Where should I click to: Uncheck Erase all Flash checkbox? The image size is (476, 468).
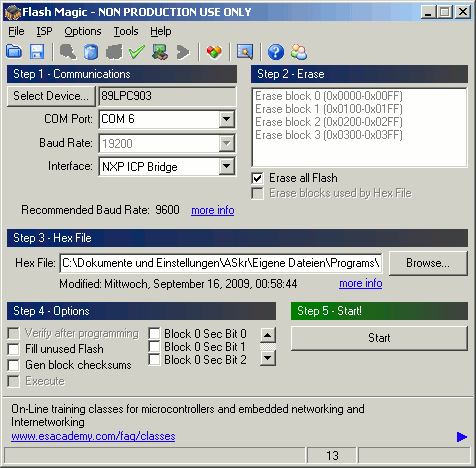tap(257, 178)
